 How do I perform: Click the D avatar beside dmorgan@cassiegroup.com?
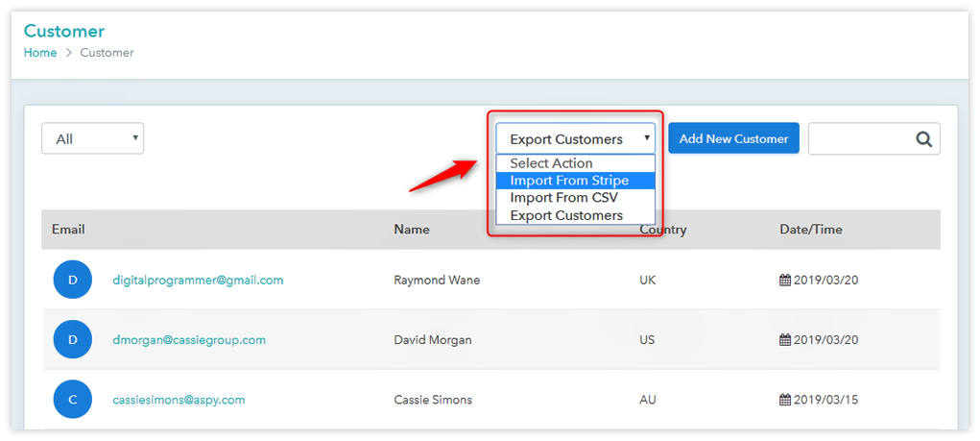pyautogui.click(x=73, y=340)
